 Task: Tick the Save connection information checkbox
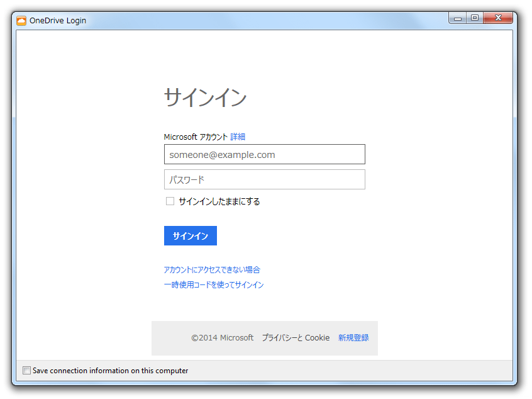[x=26, y=371]
